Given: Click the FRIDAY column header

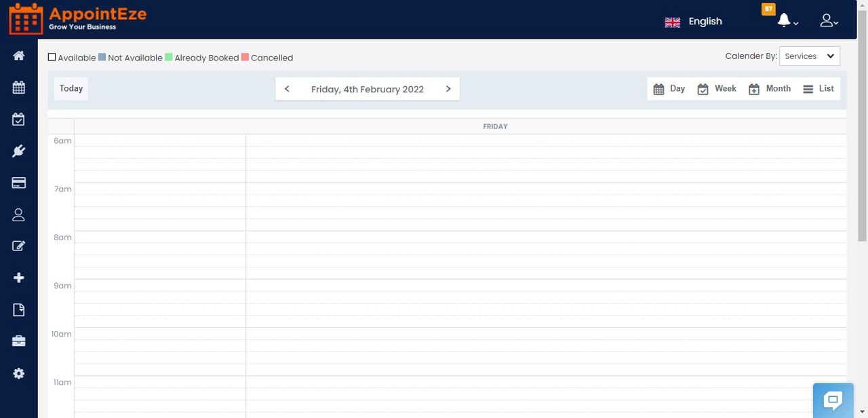Looking at the screenshot, I should click(x=495, y=126).
